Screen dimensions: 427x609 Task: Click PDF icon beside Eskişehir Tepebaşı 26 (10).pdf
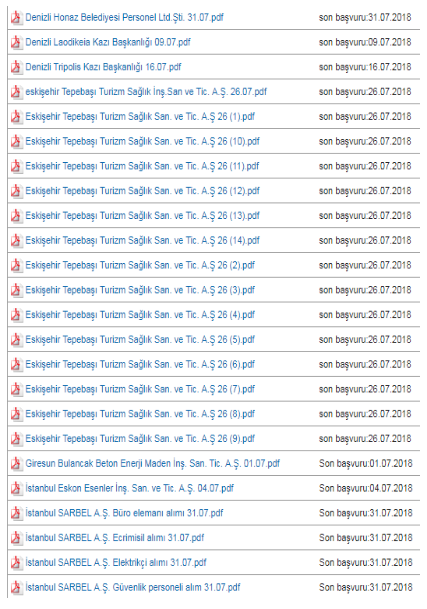click(x=16, y=141)
